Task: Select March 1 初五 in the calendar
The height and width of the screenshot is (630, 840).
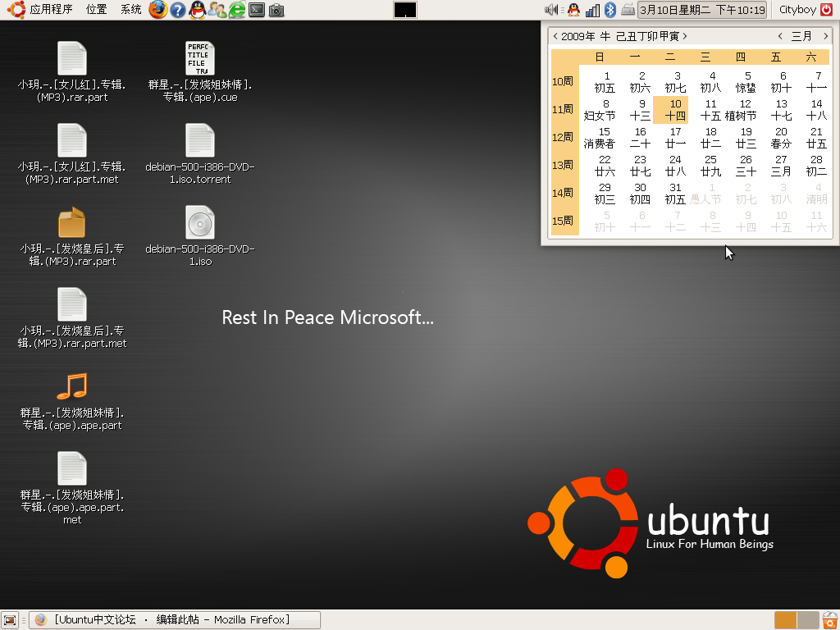Action: 605,82
